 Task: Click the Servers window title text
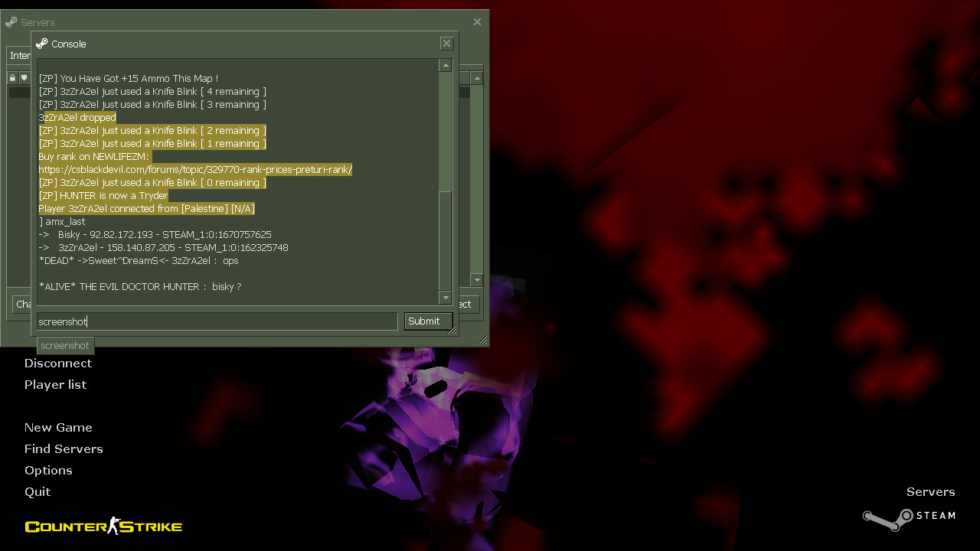click(38, 22)
